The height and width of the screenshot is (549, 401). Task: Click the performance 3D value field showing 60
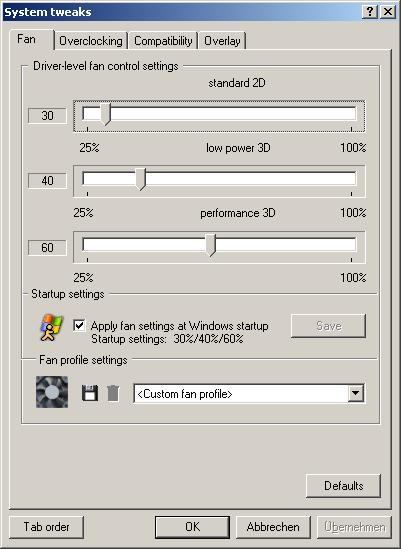(x=47, y=248)
